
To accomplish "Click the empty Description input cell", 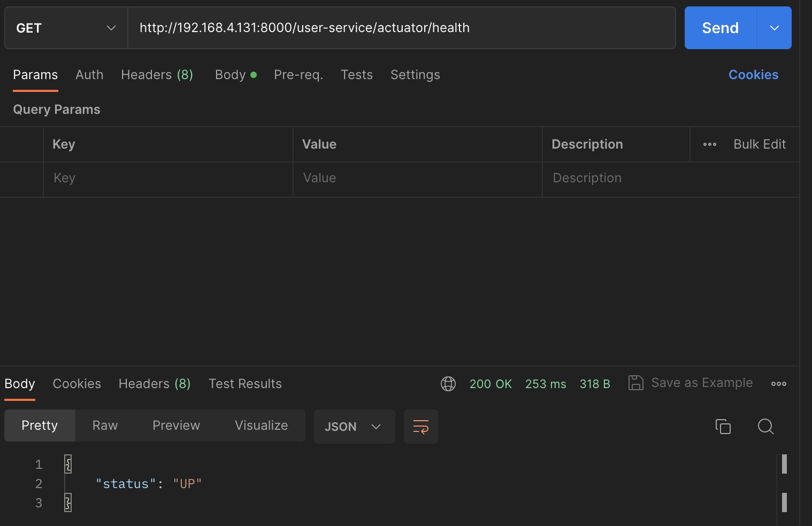I will point(671,180).
